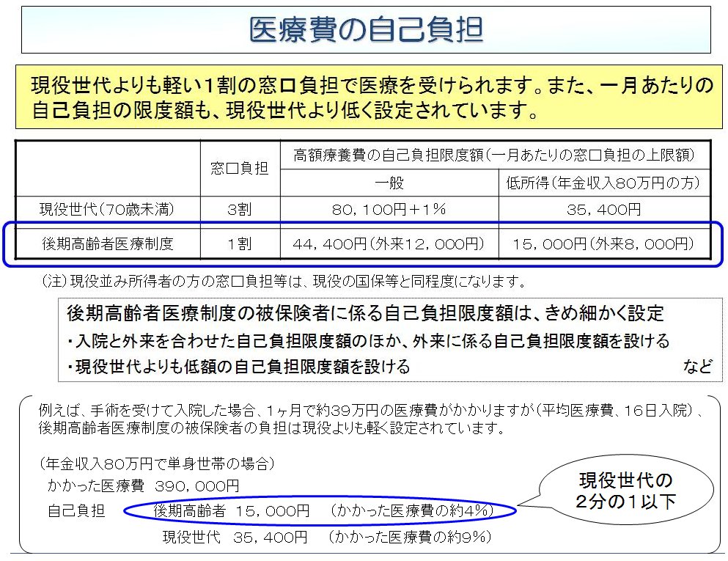Select the 低所得 column header cell
Viewport: 728px width, 561px height.
click(603, 183)
